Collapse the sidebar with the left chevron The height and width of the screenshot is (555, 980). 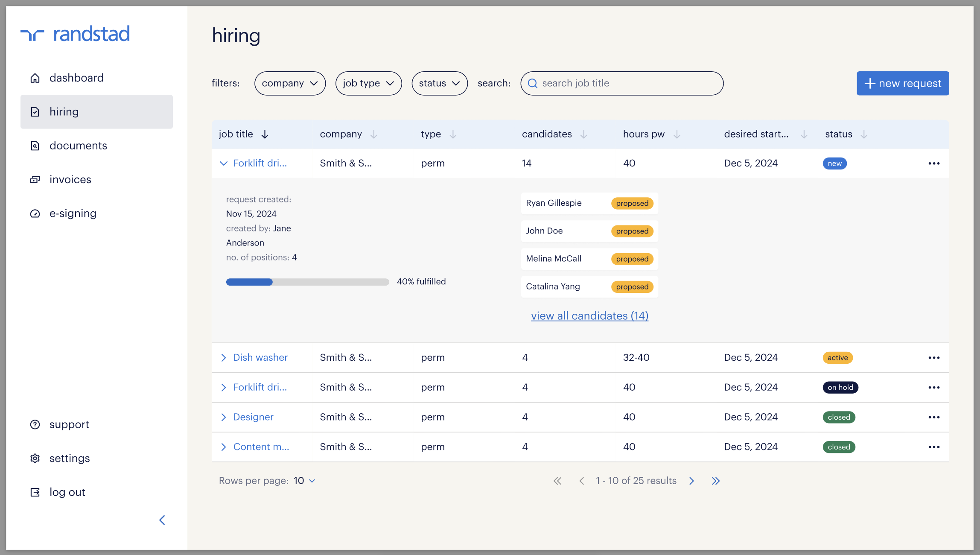tap(162, 520)
